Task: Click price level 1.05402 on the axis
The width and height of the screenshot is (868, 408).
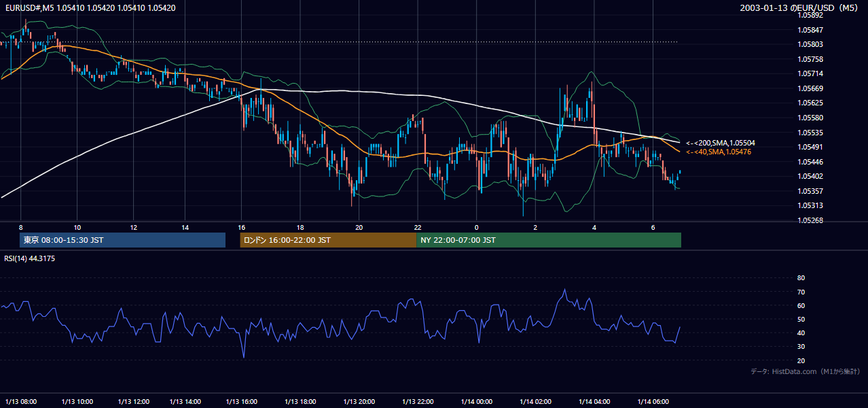Action: [x=810, y=176]
